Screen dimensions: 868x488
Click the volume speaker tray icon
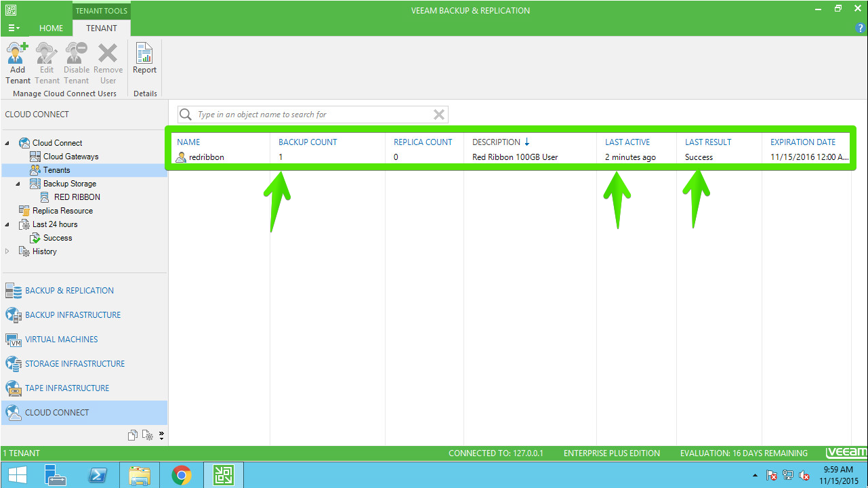click(x=804, y=475)
